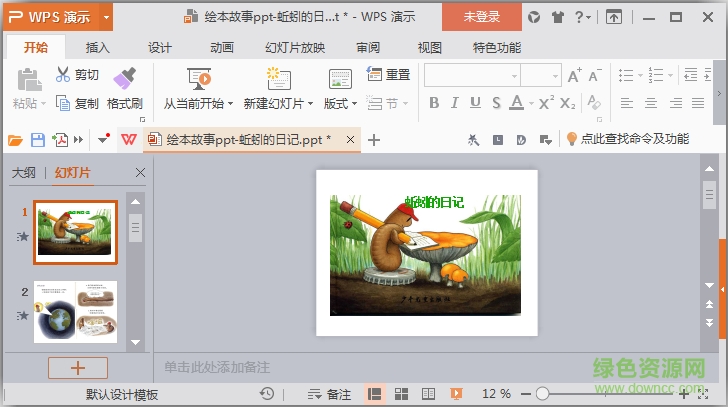Center align text
This screenshot has width=728, height=407.
tap(651, 103)
